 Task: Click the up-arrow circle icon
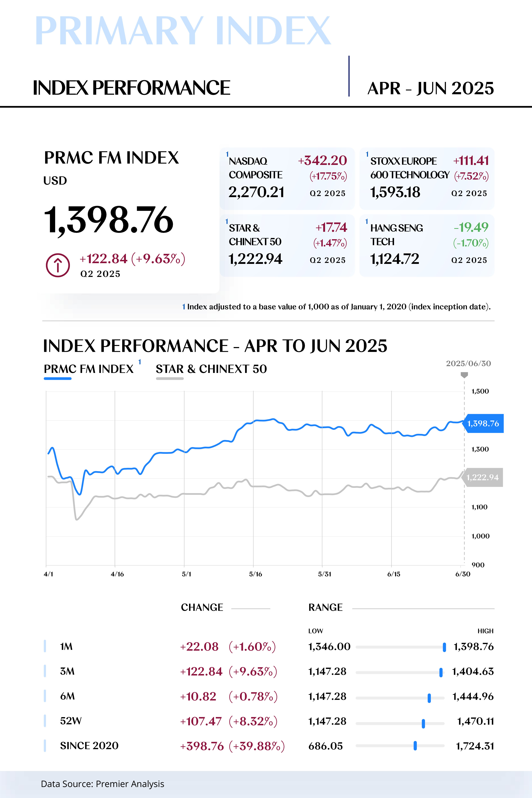58,265
